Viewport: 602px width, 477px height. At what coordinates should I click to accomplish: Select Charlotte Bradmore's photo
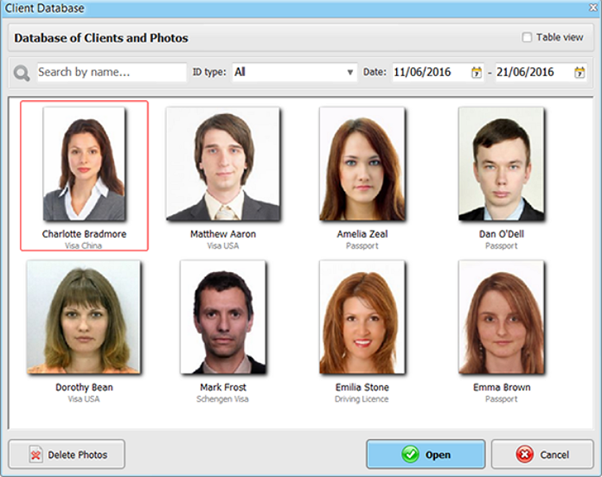click(x=84, y=164)
